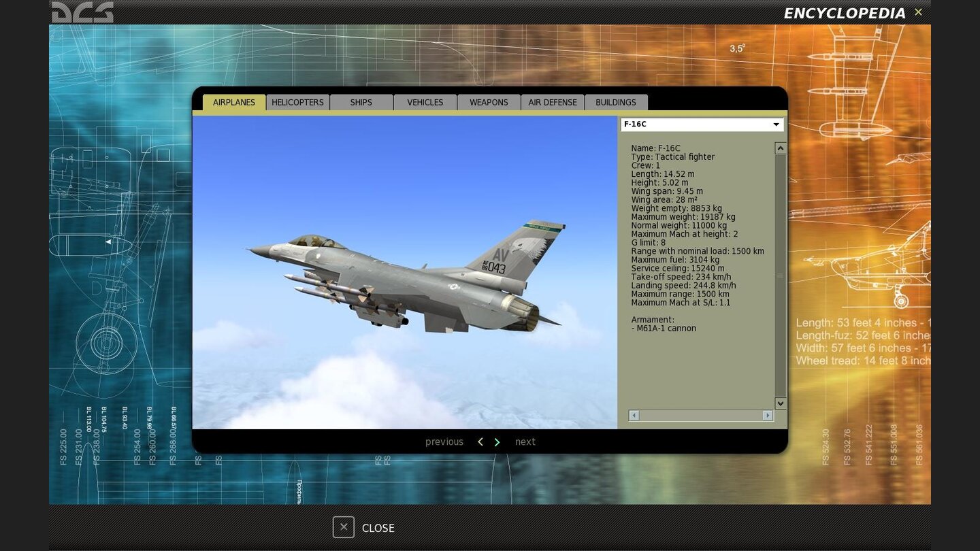Click the 'Wing span: 9.45 m' entry
980x551 pixels.
coord(667,191)
